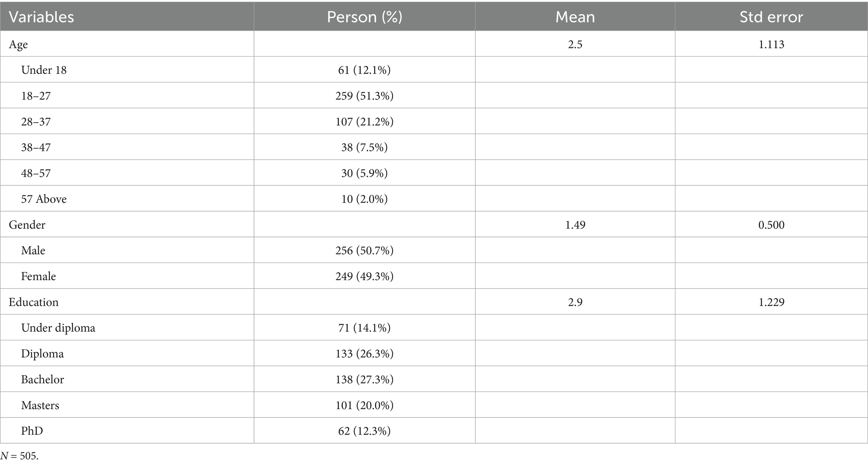The image size is (868, 465).
Task: Select the PhD row label
Action: pyautogui.click(x=32, y=431)
